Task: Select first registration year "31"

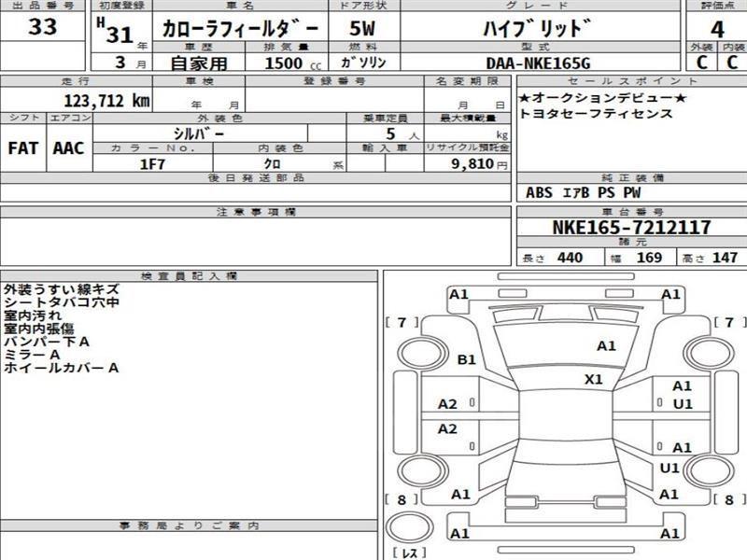Action: [x=120, y=35]
